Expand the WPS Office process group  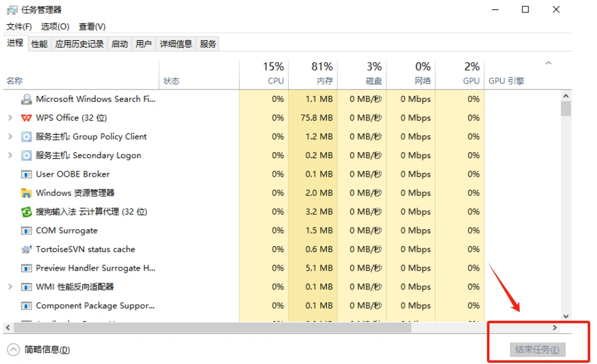10,117
